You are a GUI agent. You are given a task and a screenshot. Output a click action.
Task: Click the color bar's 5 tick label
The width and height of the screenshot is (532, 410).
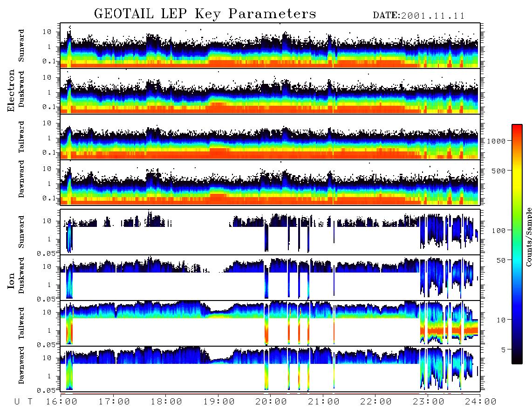pos(503,349)
